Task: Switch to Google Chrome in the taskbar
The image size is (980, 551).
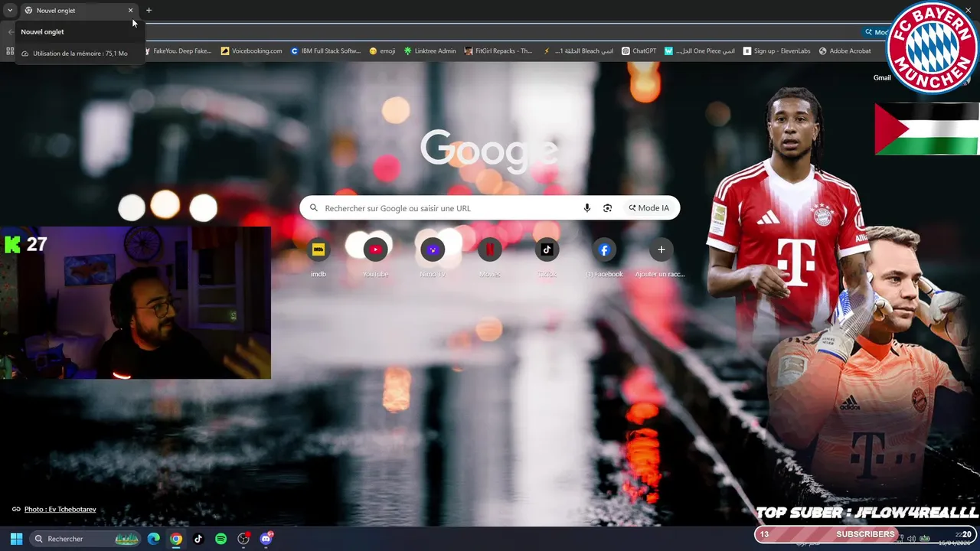Action: click(176, 539)
